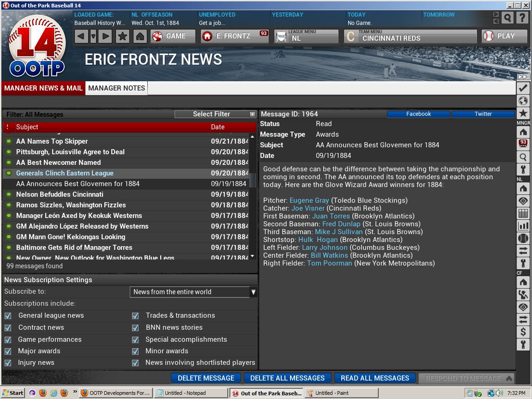Disable Injury news subscription
This screenshot has width=532, height=399.
click(8, 363)
